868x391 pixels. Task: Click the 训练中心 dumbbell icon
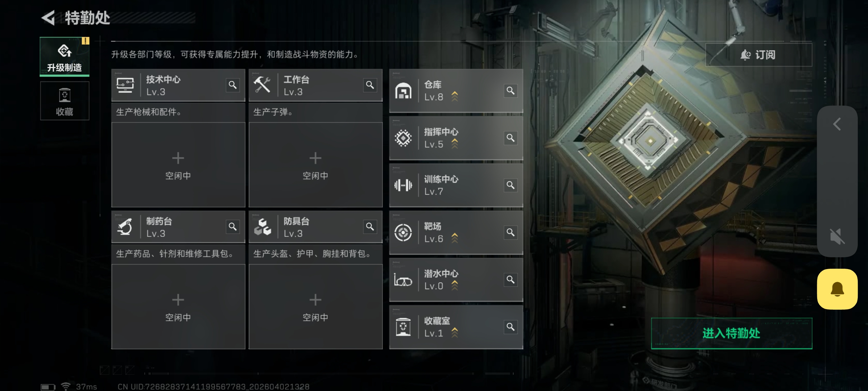[403, 185]
